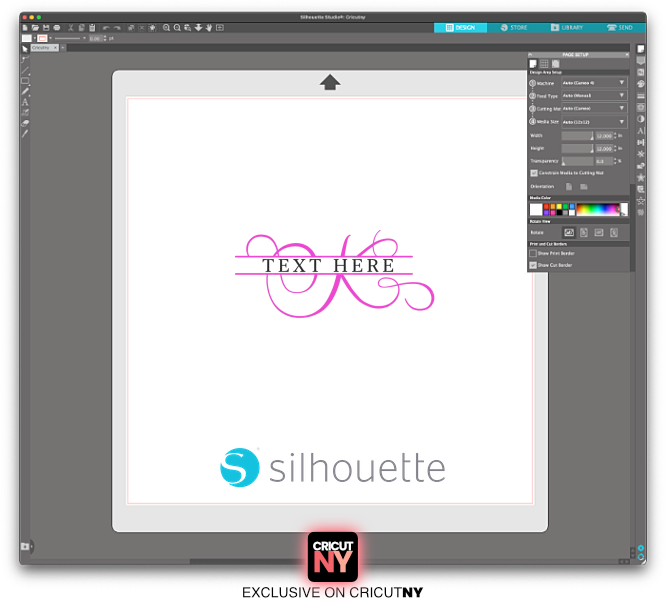Switch to the LIBRARY tab

[x=569, y=27]
